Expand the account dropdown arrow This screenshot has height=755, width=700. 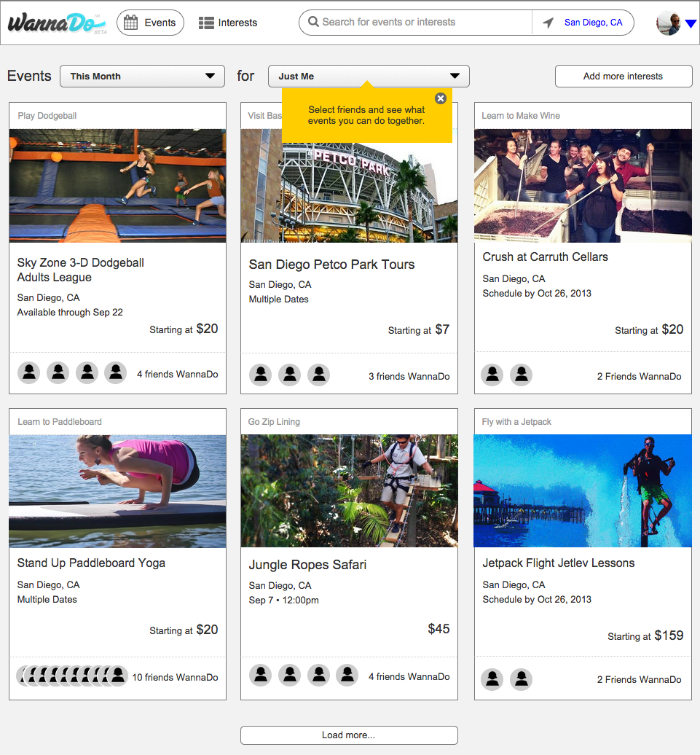point(691,23)
